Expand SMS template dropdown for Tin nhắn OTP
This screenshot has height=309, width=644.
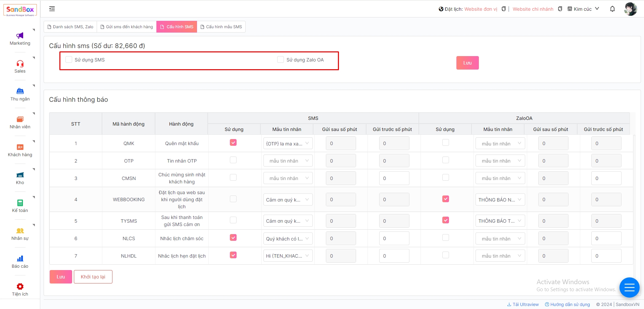click(288, 161)
